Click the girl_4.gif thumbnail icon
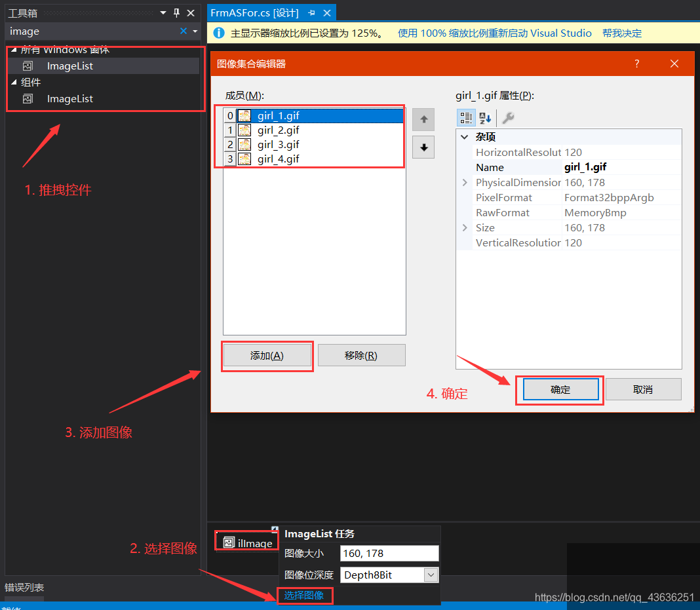700x610 pixels. [x=244, y=159]
